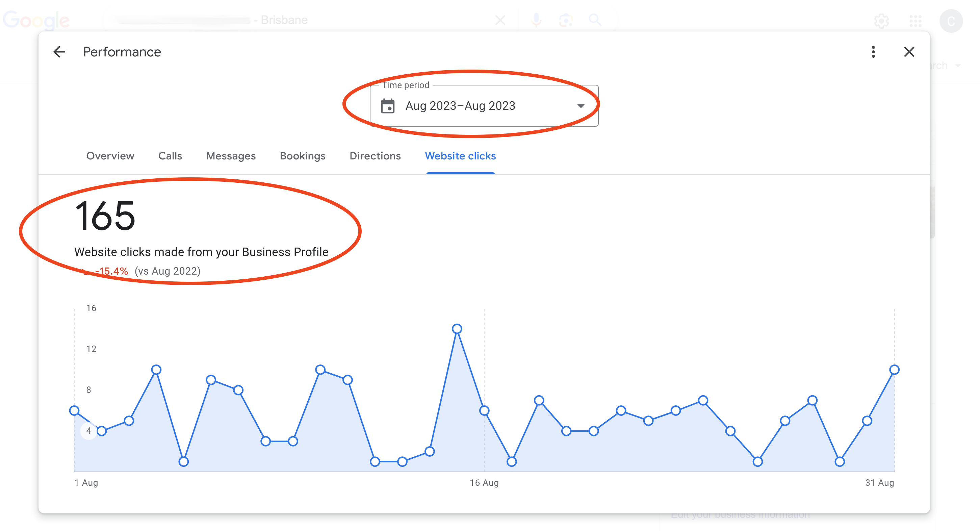Click the Google logo
Viewport: 980px width, 531px height.
(x=36, y=20)
